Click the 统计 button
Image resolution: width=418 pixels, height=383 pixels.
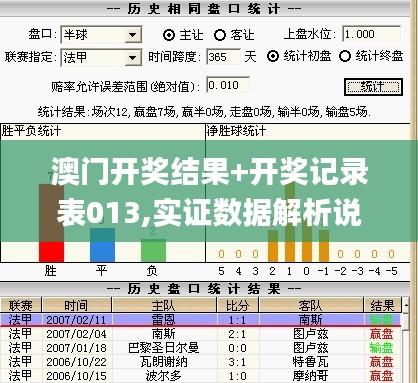click(373, 87)
